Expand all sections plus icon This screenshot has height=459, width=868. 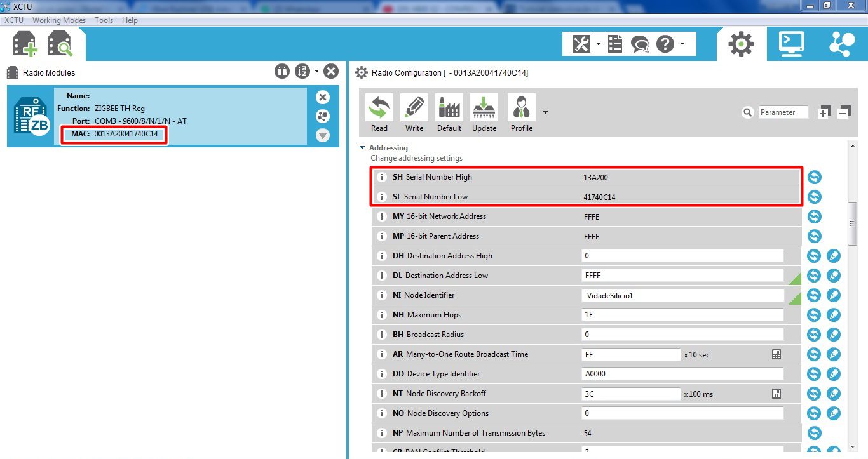(824, 112)
